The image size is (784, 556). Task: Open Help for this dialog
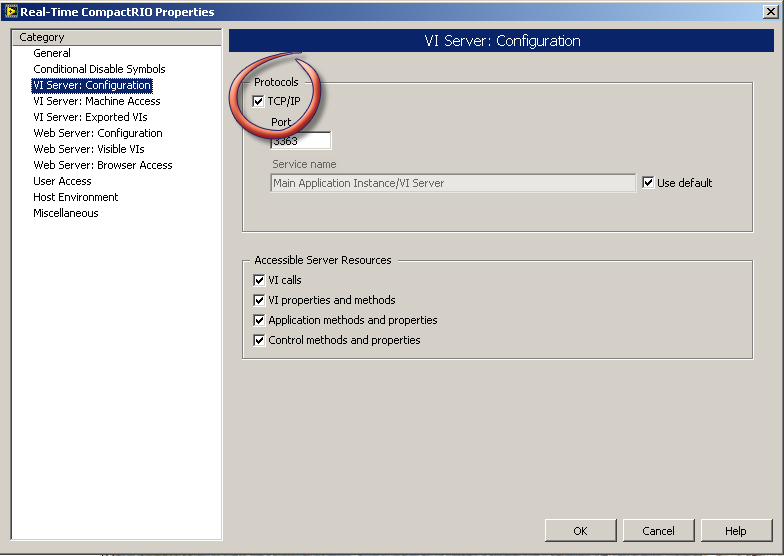click(x=736, y=530)
